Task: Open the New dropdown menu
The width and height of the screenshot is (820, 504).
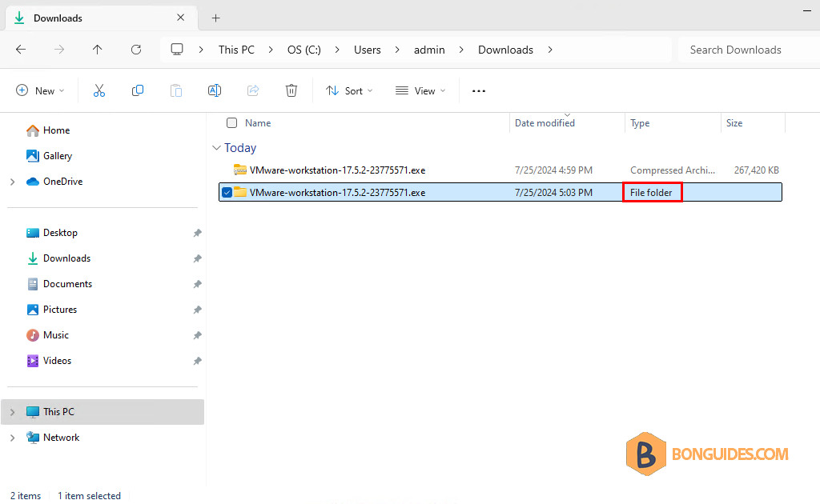Action: tap(40, 91)
